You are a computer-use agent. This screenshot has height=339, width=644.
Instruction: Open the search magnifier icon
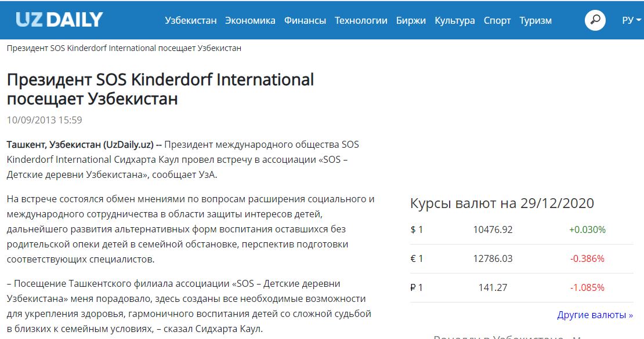point(595,20)
